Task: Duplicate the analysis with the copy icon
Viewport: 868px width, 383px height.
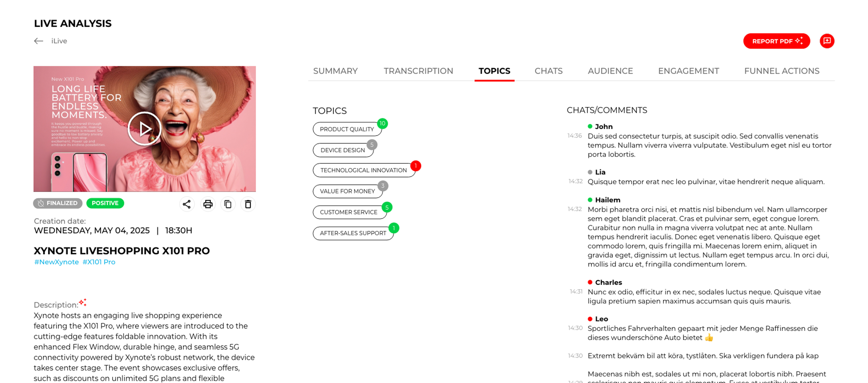Action: (228, 204)
